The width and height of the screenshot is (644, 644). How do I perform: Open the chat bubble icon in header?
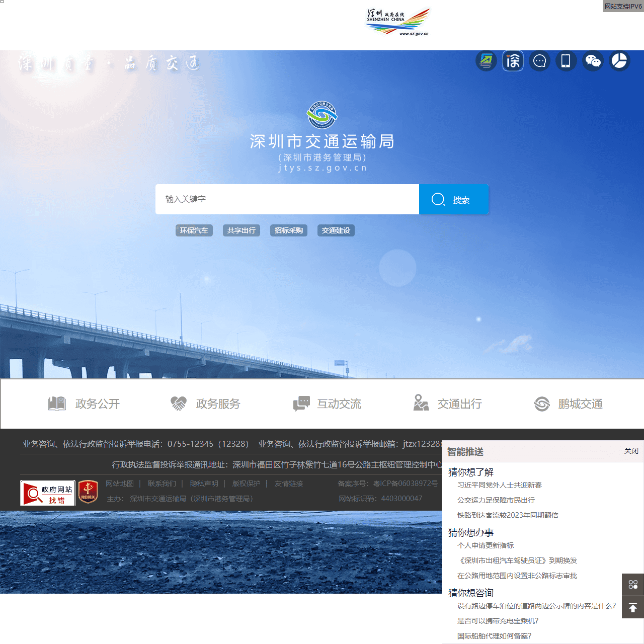coord(539,61)
